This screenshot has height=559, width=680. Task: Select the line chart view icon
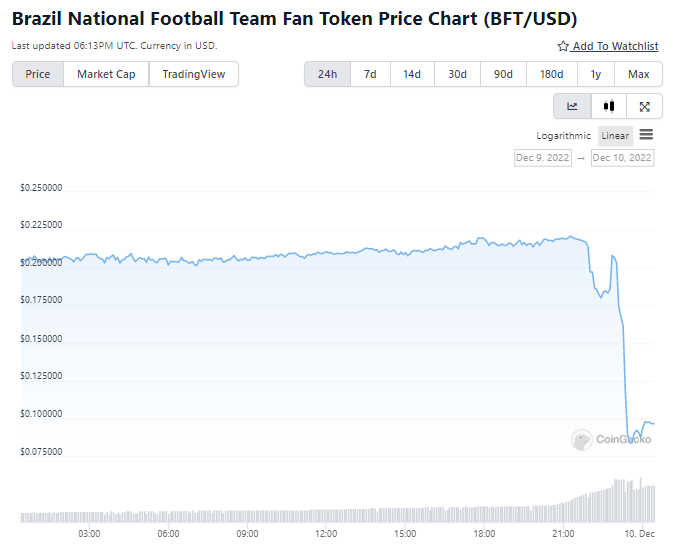[572, 106]
